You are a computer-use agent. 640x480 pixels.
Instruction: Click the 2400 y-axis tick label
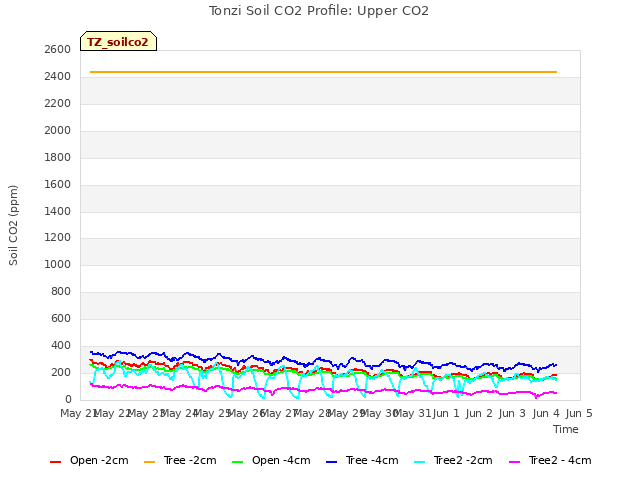pyautogui.click(x=58, y=76)
